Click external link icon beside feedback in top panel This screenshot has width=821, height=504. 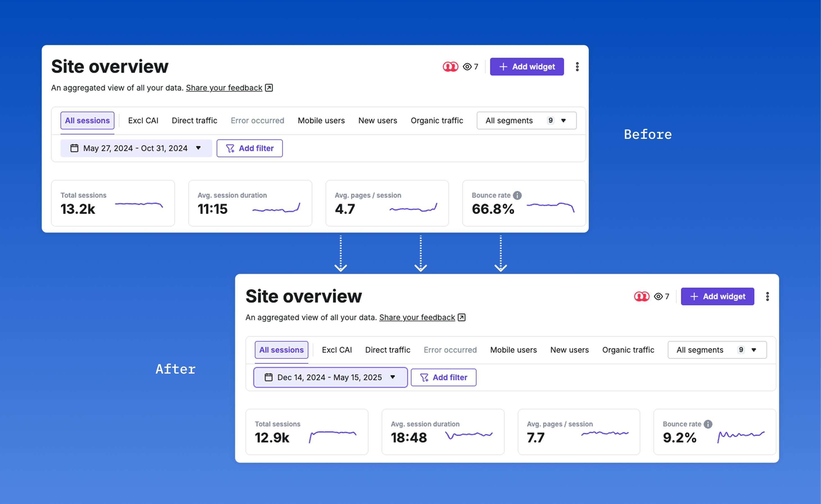[269, 88]
